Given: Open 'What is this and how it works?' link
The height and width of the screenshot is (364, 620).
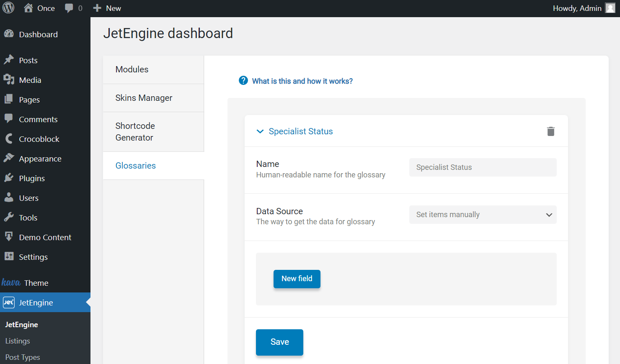Looking at the screenshot, I should coord(302,81).
